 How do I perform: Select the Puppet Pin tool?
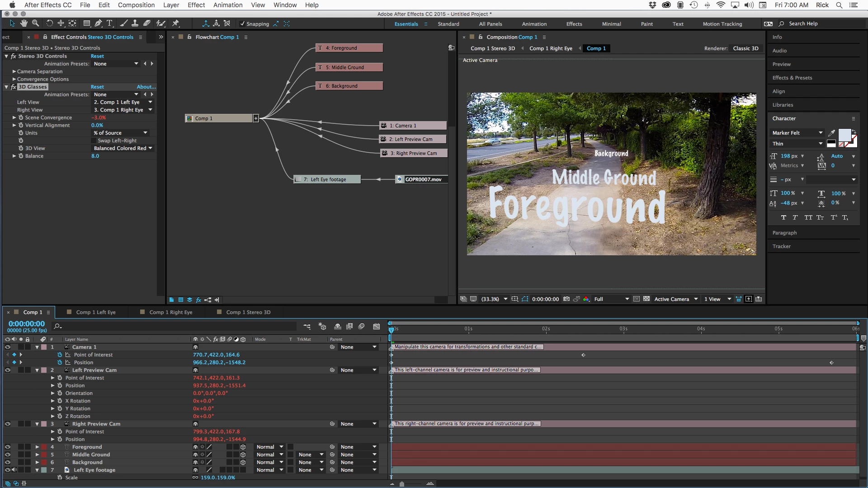click(176, 23)
